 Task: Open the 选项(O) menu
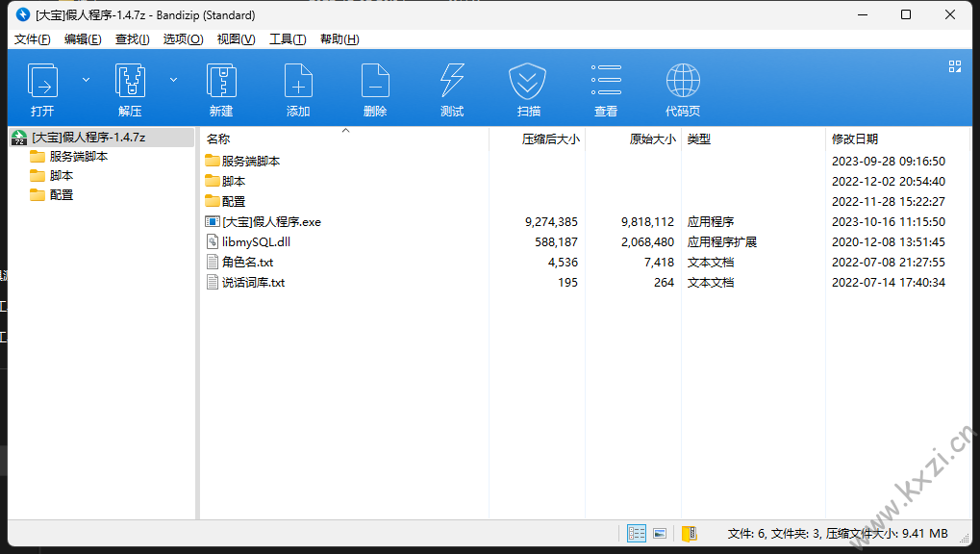183,39
